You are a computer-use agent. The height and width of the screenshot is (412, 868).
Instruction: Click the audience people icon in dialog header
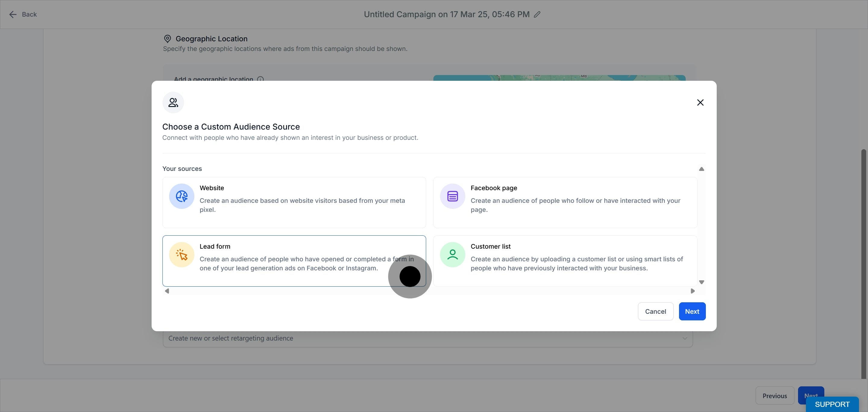click(173, 102)
